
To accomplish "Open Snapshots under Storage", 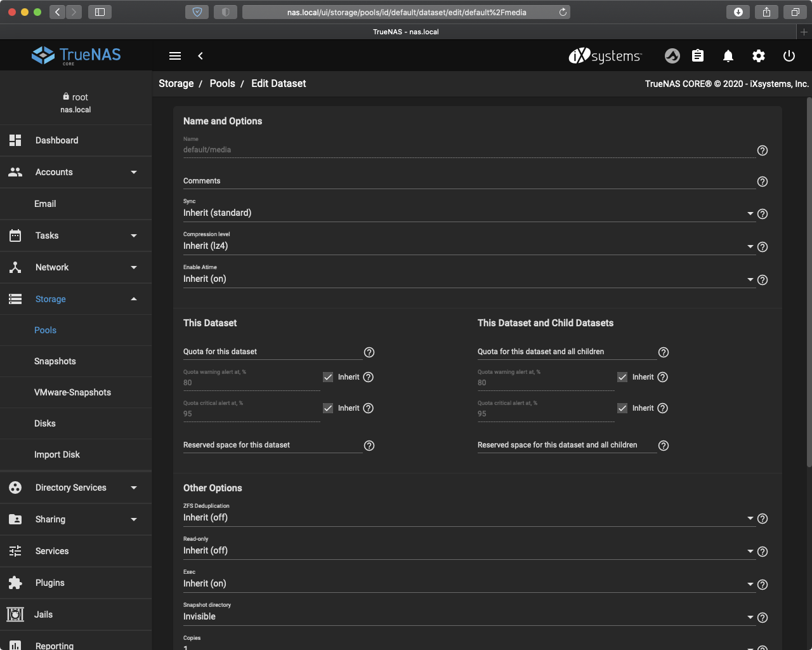I will pos(76,361).
